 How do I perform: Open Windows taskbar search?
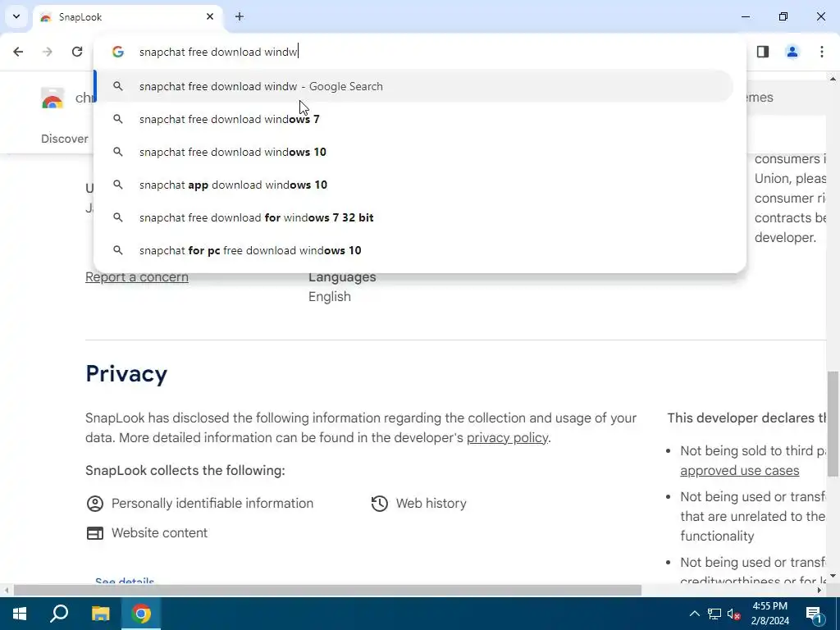[59, 614]
